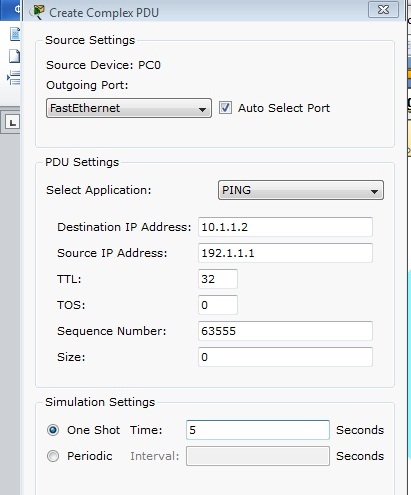Click the Destination IP Address field
Screen dimensions: 411x495
285,227
